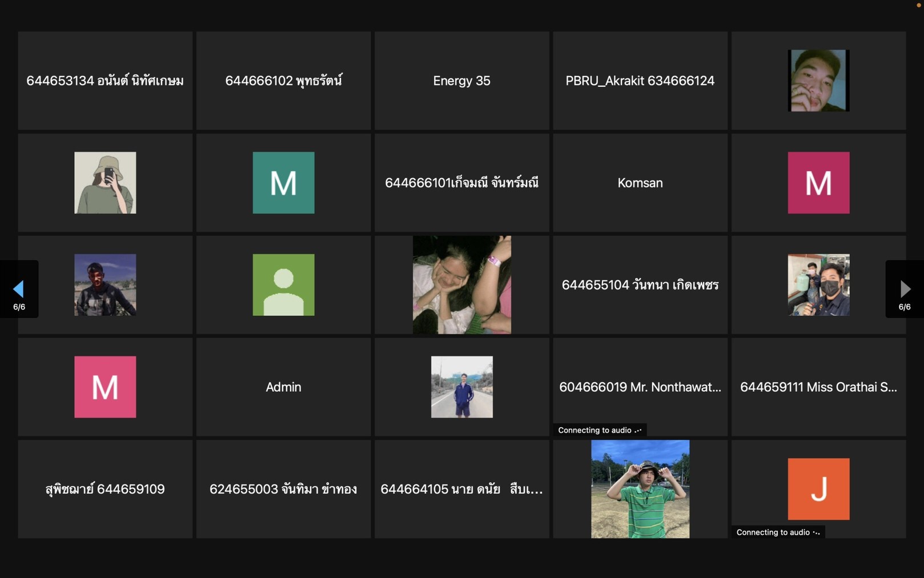
Task: Click the Energy 35 participant tile
Action: point(461,81)
